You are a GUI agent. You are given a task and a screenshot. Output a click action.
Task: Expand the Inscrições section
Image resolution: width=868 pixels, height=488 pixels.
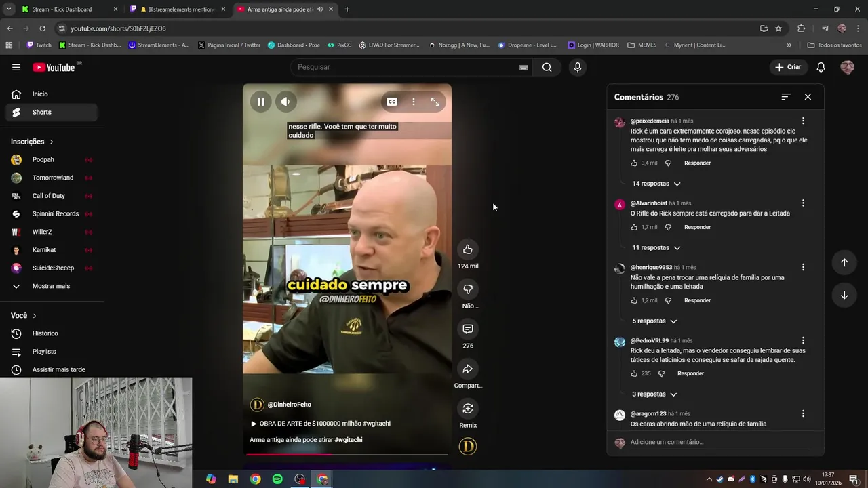pos(32,142)
